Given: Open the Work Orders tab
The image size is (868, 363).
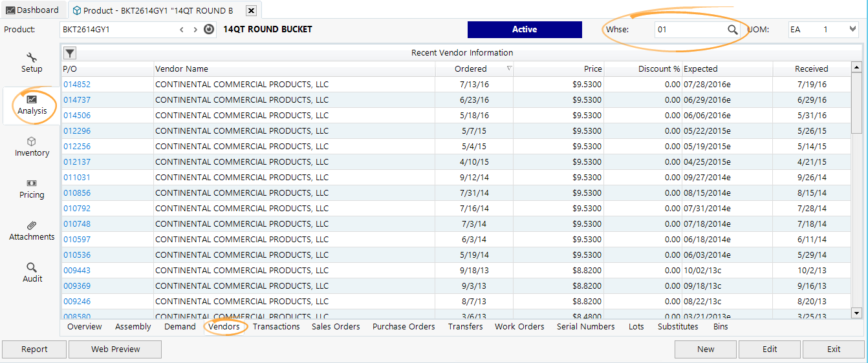Looking at the screenshot, I should point(519,327).
